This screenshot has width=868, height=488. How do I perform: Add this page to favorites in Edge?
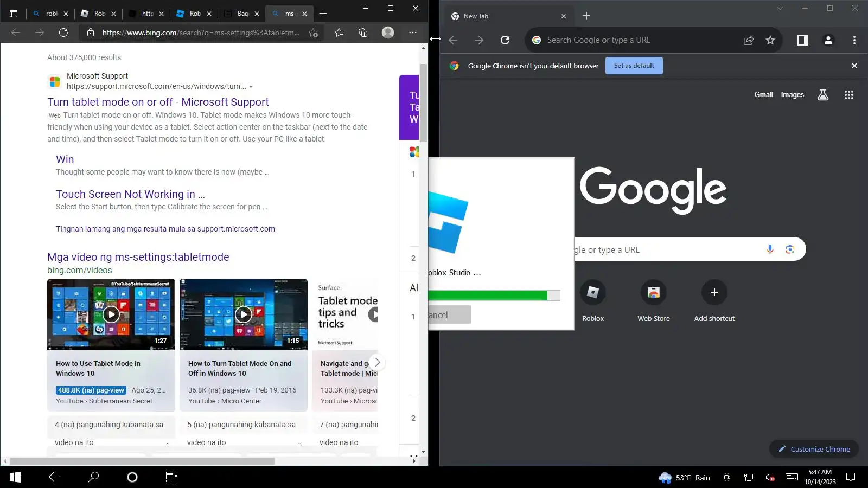tap(313, 33)
